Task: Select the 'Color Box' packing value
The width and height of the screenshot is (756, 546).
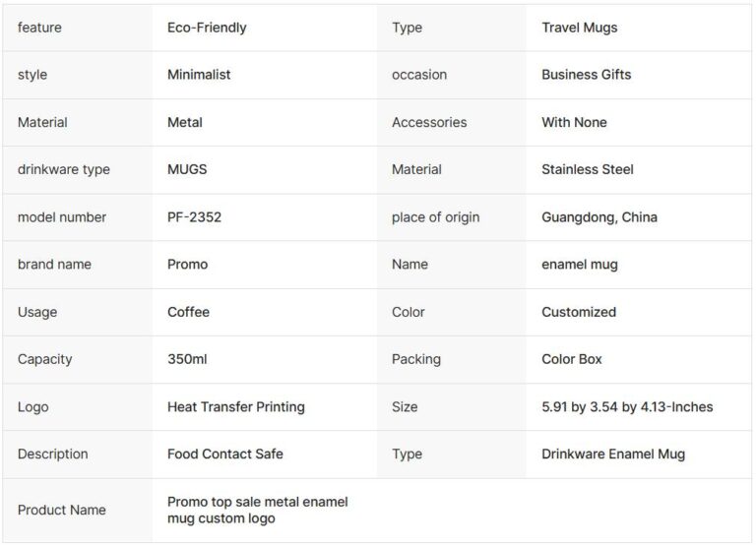Action: (x=572, y=359)
